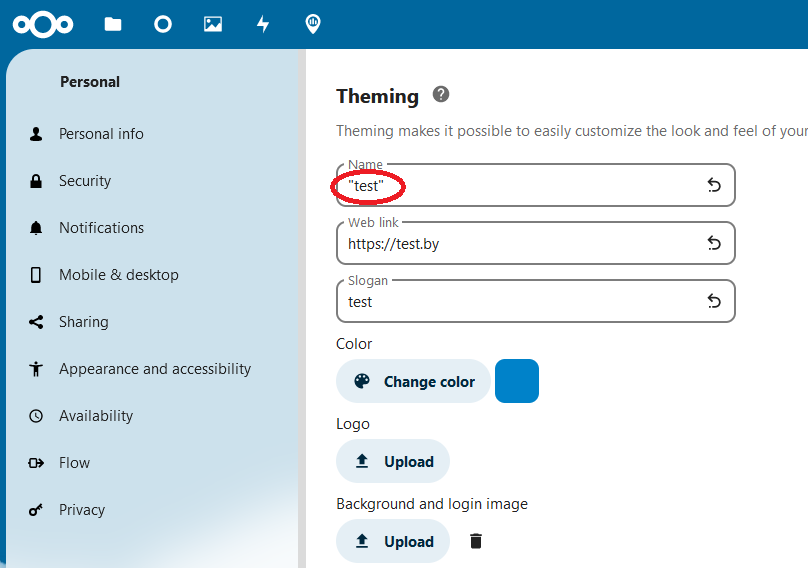Reset the Slogan field to default
This screenshot has width=808, height=568.
click(x=714, y=301)
